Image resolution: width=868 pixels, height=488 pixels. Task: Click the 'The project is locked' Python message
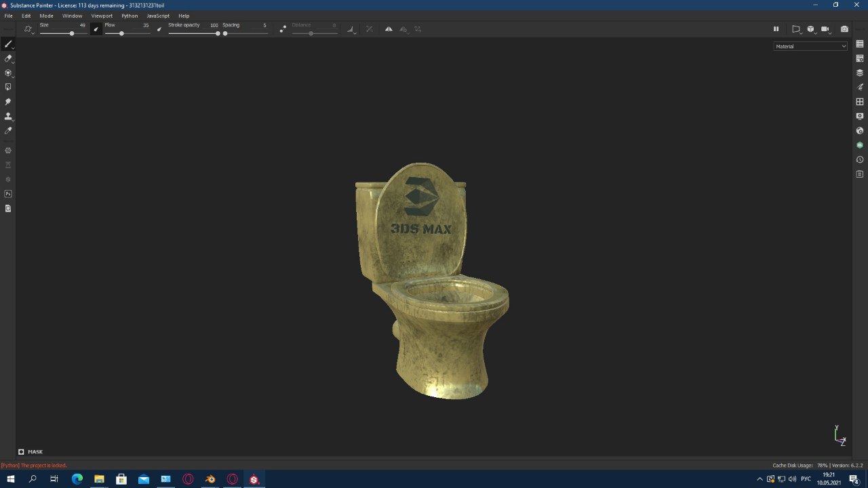34,465
